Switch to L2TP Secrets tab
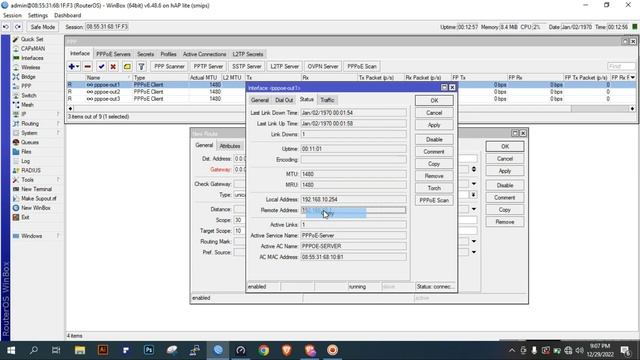Viewport: 640px width, 360px height. pos(248,54)
